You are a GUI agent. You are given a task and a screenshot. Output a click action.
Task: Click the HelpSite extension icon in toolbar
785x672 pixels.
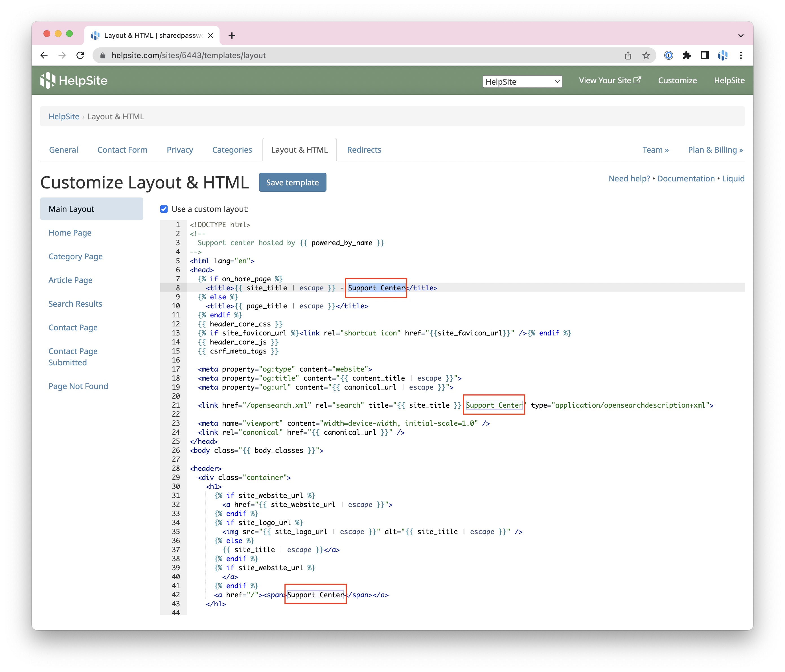tap(723, 55)
